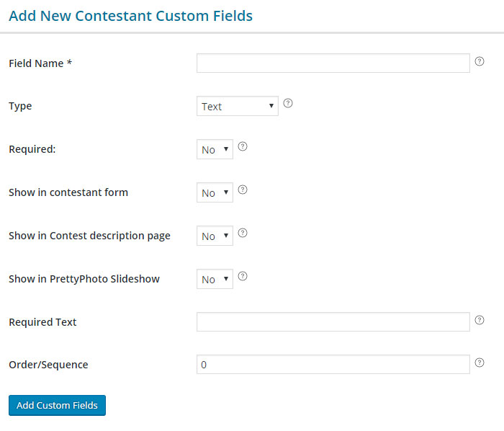
Task: Click the help icon beside Field Name
Action: tap(480, 61)
